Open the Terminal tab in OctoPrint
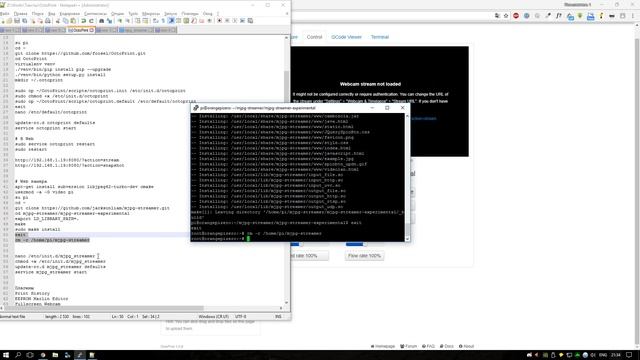The height and width of the screenshot is (360, 640). 380,37
